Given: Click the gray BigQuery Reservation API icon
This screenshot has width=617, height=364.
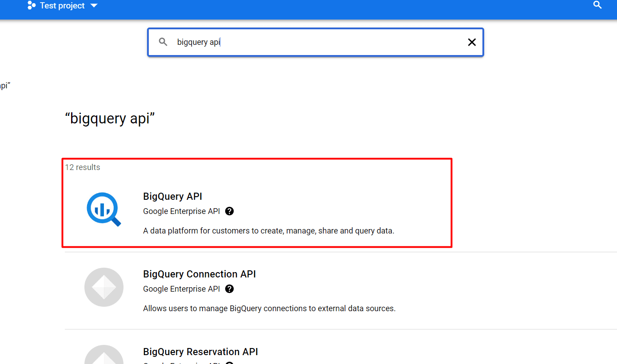Looking at the screenshot, I should 104,355.
